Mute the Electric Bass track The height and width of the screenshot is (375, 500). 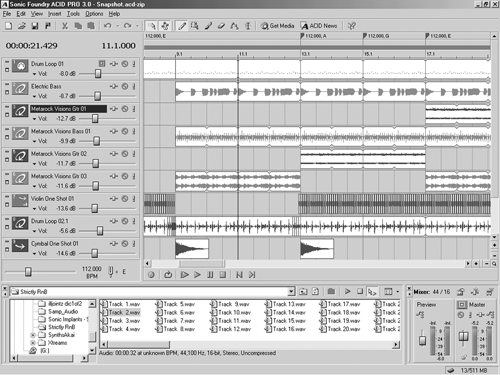click(125, 86)
